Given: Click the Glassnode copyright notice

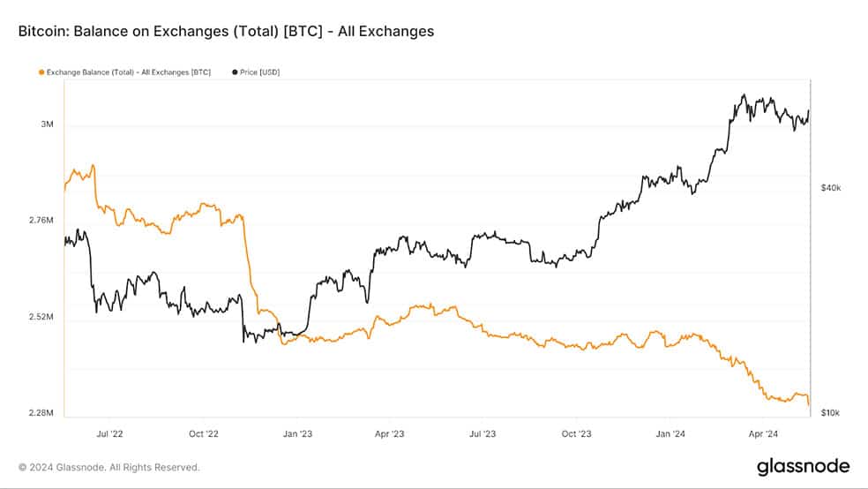Looking at the screenshot, I should [x=109, y=468].
